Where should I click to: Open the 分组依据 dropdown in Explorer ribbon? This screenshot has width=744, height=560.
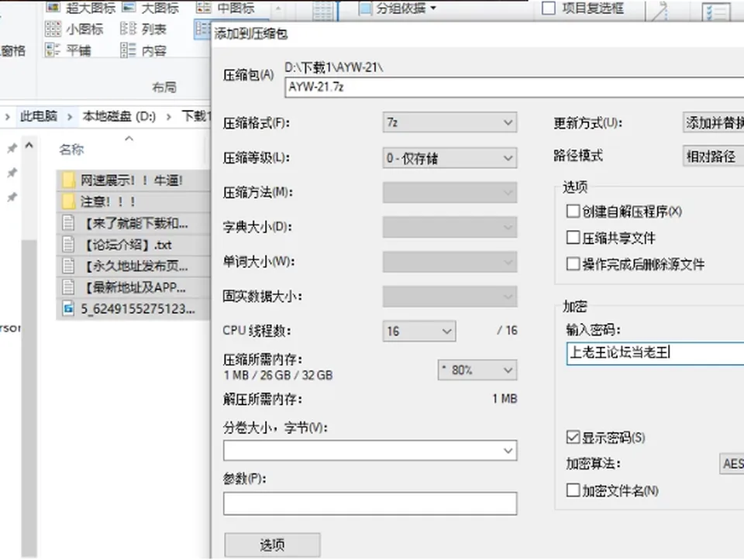point(398,8)
